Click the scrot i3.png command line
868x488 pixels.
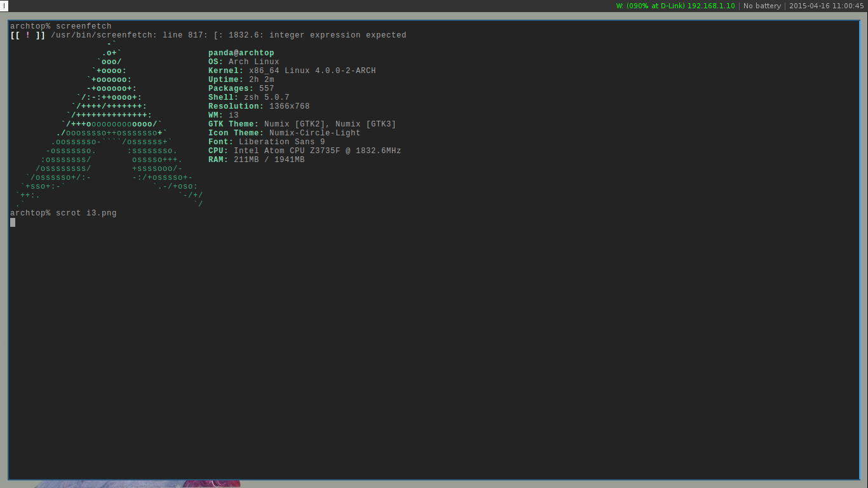(64, 213)
